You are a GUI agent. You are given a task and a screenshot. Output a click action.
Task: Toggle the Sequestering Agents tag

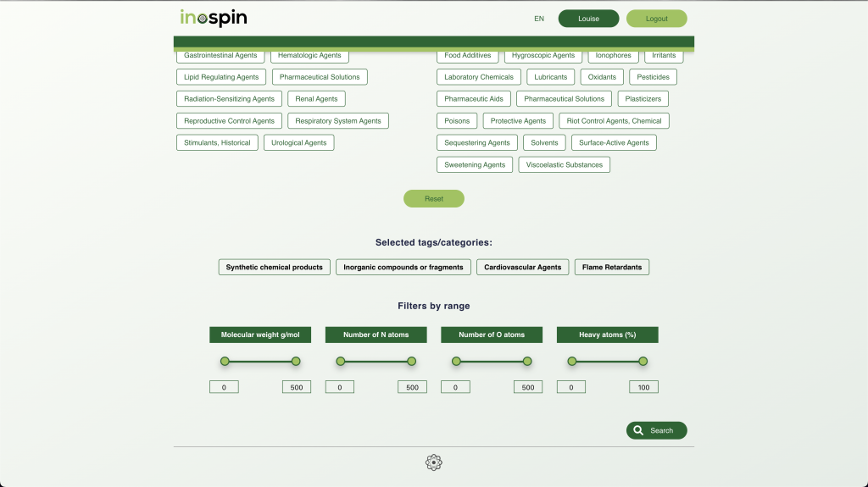(x=477, y=143)
